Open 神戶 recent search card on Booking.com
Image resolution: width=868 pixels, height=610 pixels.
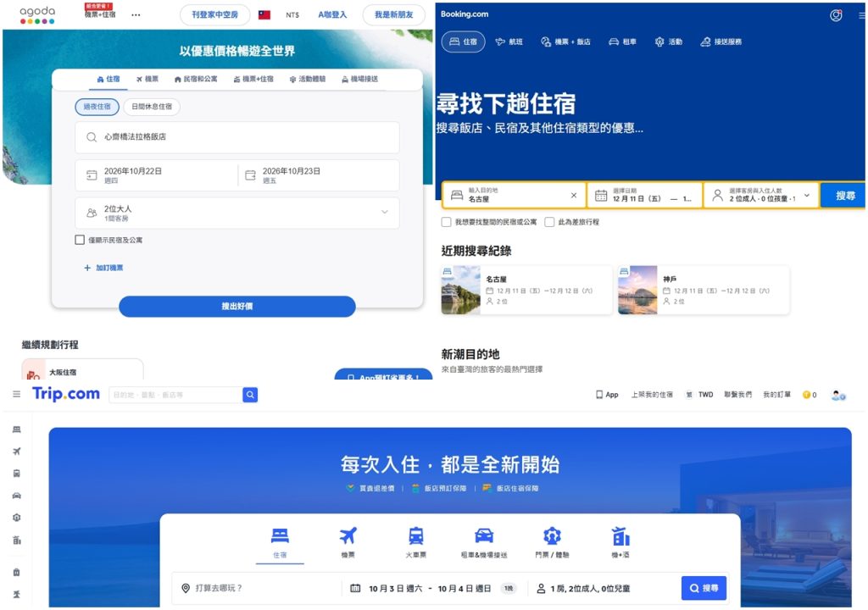coord(703,290)
